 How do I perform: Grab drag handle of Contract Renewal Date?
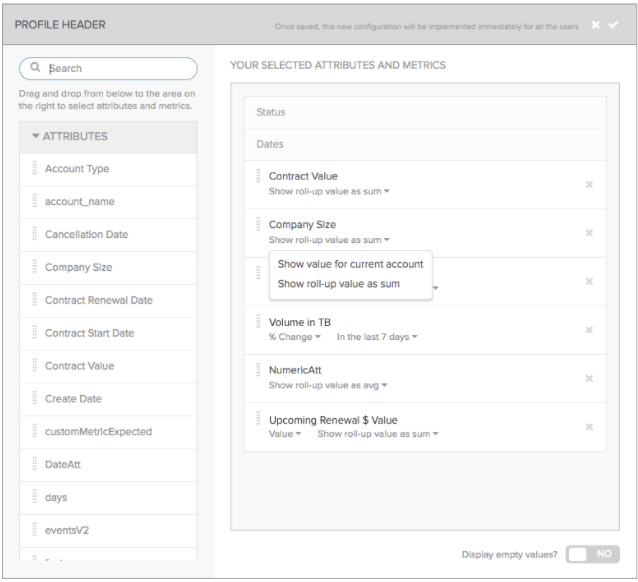point(35,300)
